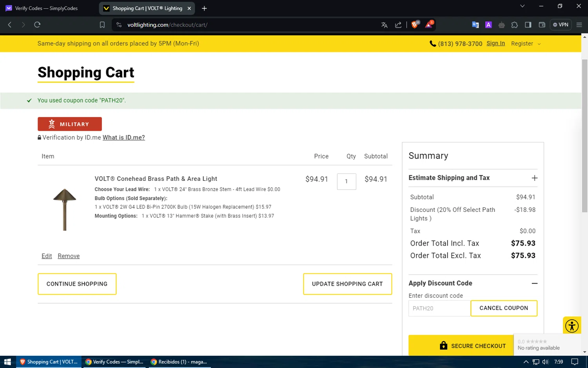
Task: Open tab search dropdown arrow
Action: (x=522, y=6)
